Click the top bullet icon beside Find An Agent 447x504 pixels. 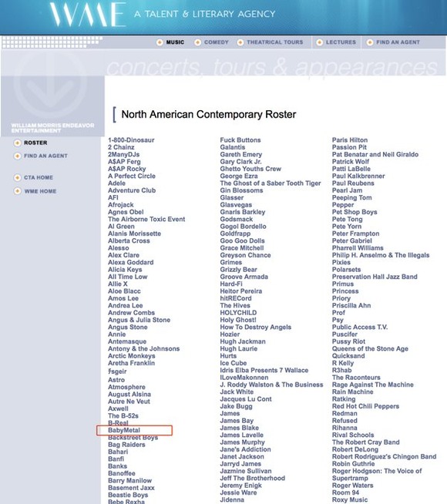pyautogui.click(x=370, y=42)
